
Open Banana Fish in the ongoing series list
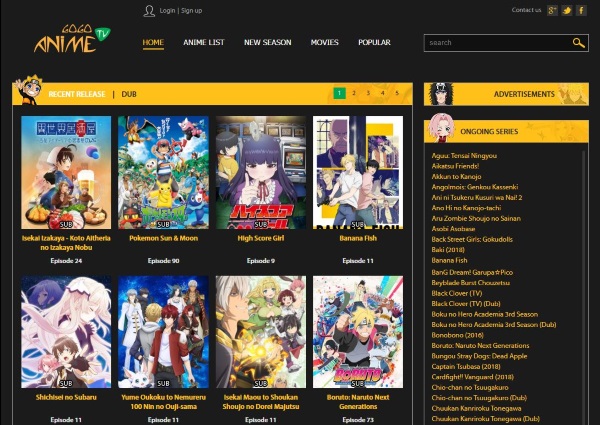449,260
